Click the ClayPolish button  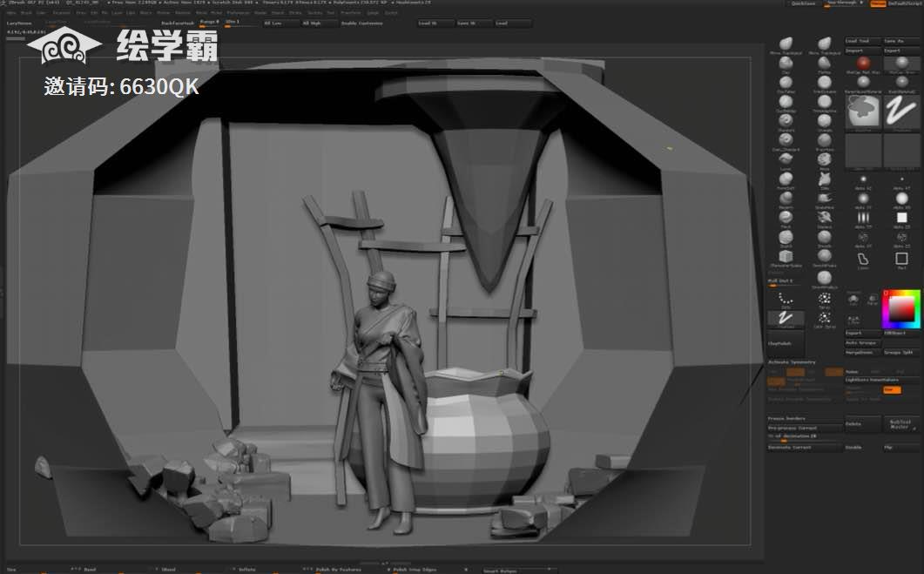click(786, 343)
